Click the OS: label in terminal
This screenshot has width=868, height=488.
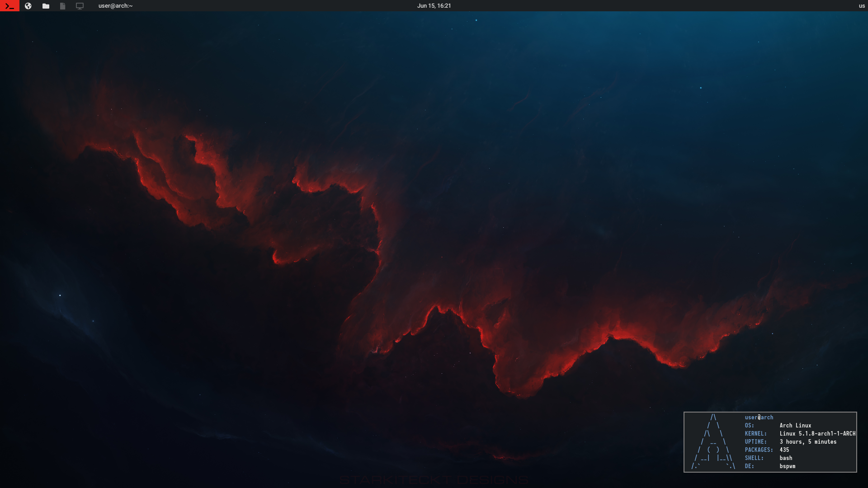click(749, 426)
